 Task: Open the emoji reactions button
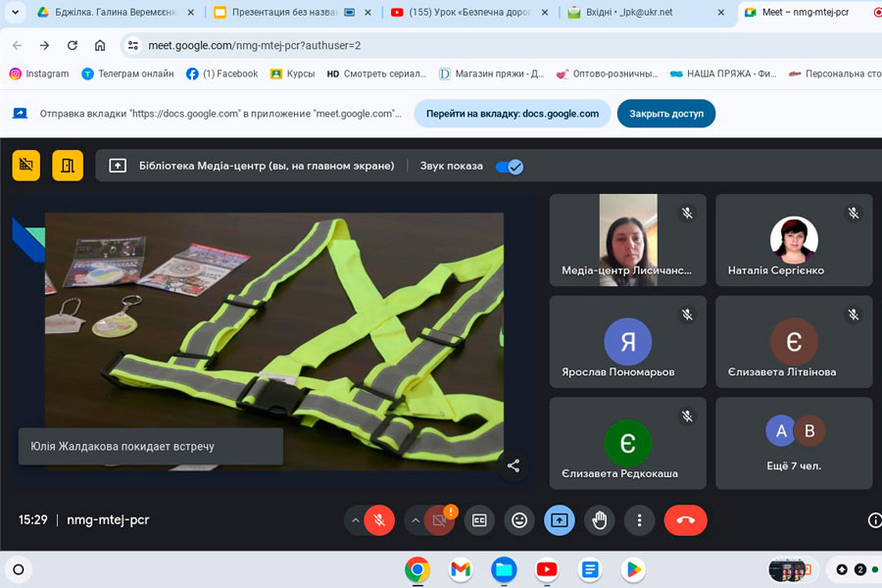(x=519, y=520)
